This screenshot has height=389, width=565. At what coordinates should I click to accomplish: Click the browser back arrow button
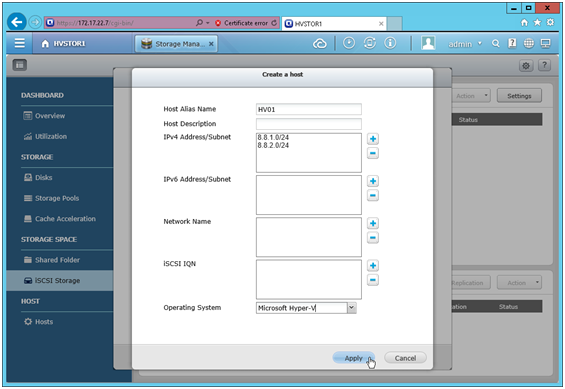click(x=17, y=22)
